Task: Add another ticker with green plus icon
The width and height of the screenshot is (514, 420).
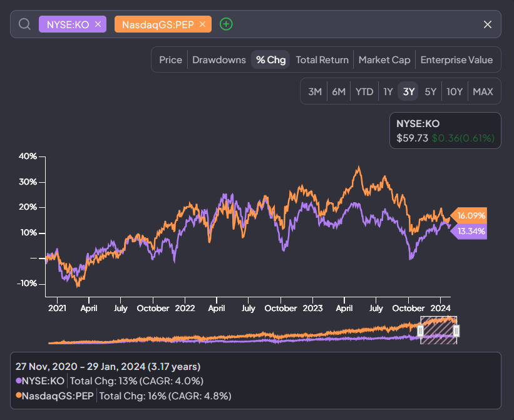Action: click(x=226, y=24)
